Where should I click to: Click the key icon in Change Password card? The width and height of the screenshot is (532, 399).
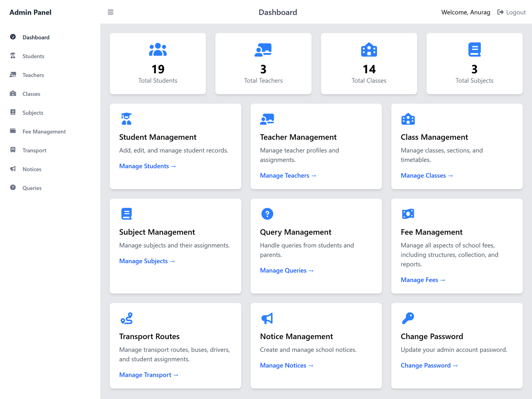(408, 318)
